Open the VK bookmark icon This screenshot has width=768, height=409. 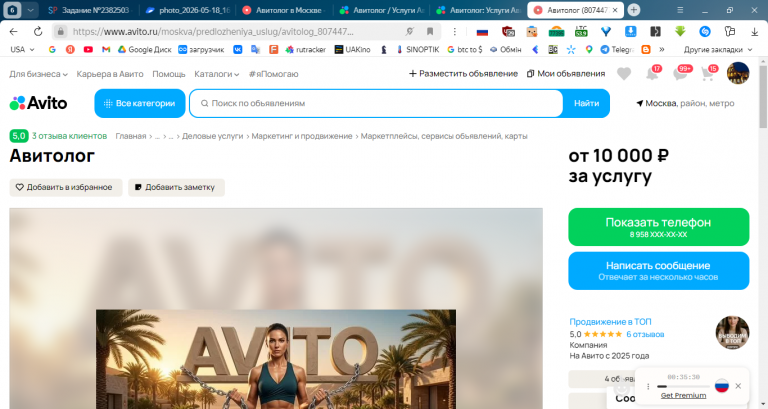coord(238,49)
